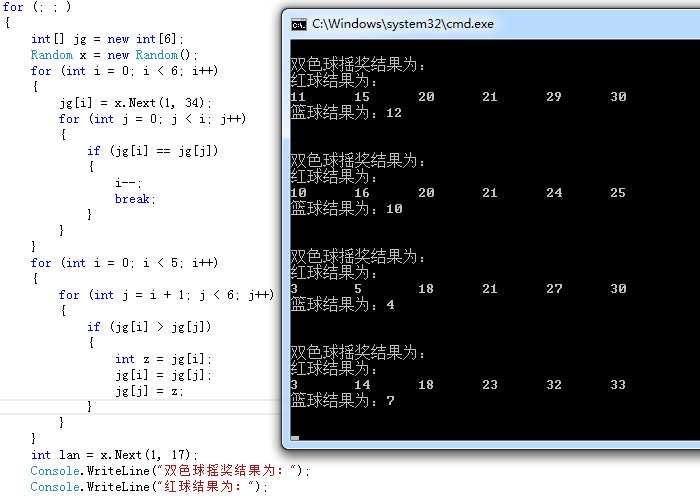Click the line 'if (jg[i] > jg[j])'
Screen dimensions: 700x497
click(x=149, y=327)
